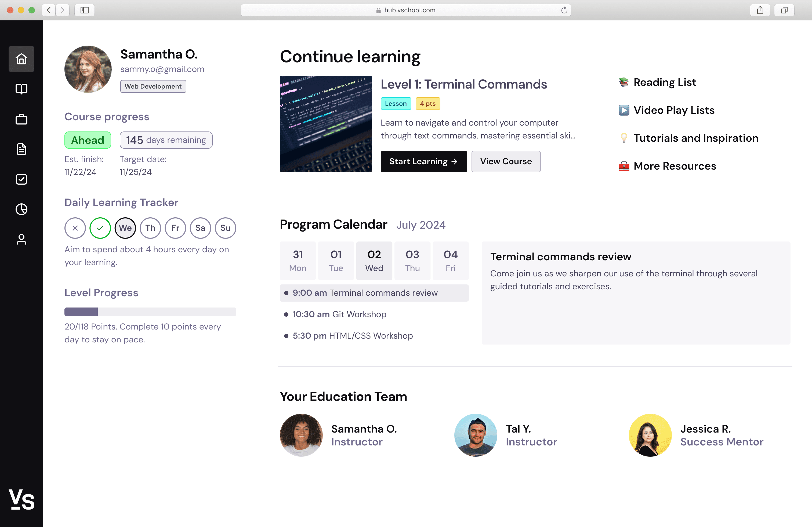Open the pie chart sidebar icon
This screenshot has height=527, width=812.
pyautogui.click(x=21, y=209)
